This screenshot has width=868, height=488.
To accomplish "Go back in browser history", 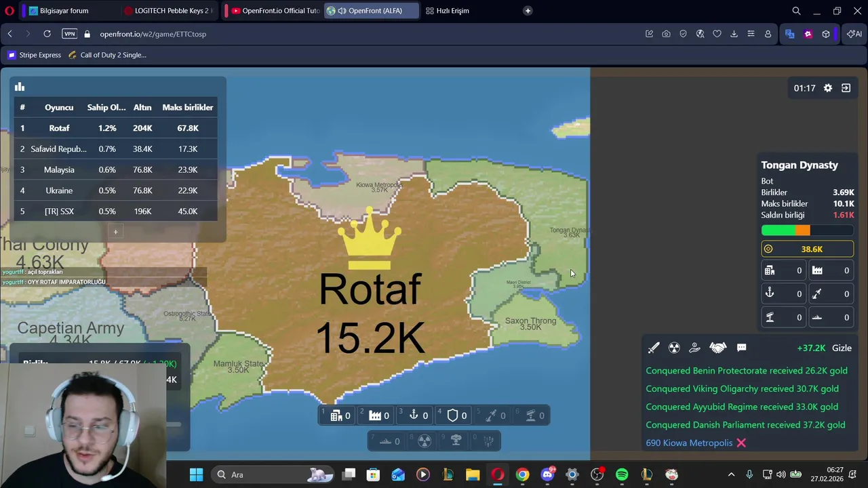I will tap(10, 34).
